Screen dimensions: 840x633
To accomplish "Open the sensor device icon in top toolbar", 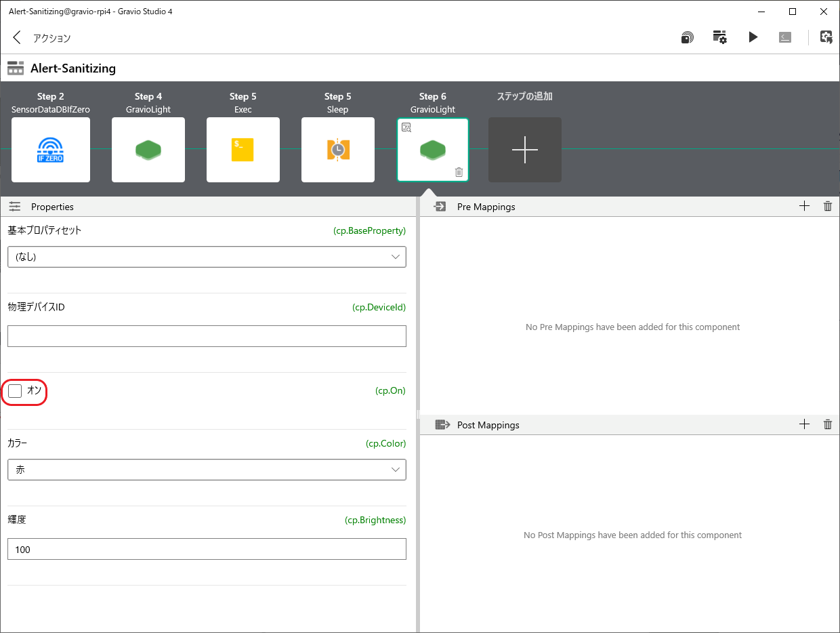I will point(687,37).
